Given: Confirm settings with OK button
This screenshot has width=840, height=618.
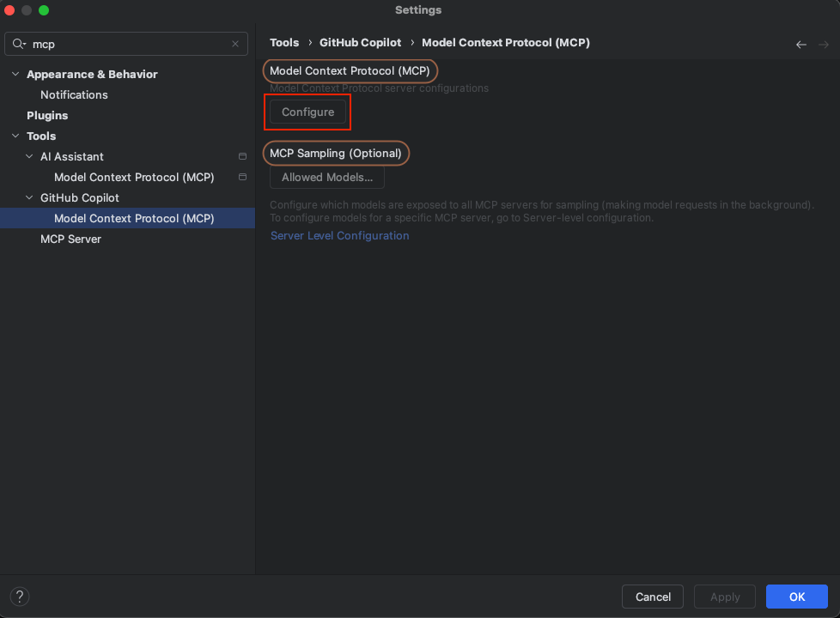Looking at the screenshot, I should coord(796,597).
